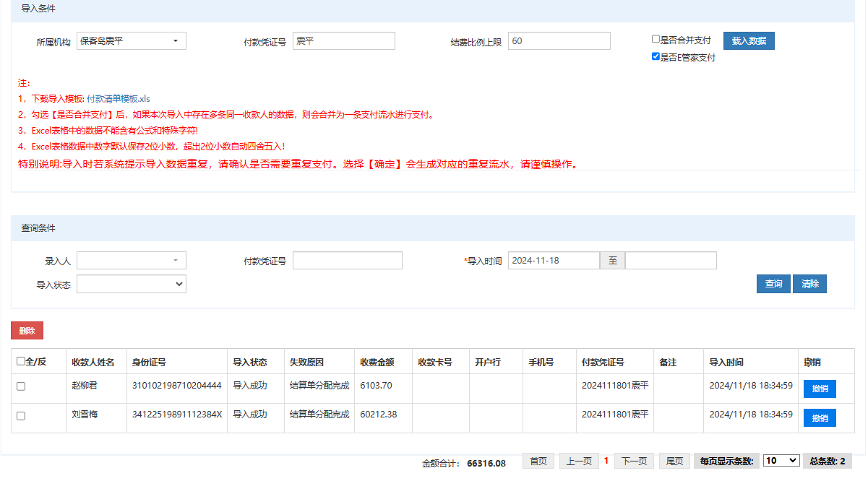Click the query 付款凭证号 search field

coord(347,261)
